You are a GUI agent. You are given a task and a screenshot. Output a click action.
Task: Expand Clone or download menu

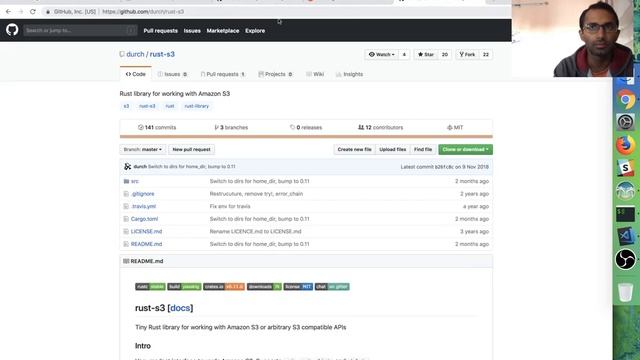pyautogui.click(x=465, y=149)
